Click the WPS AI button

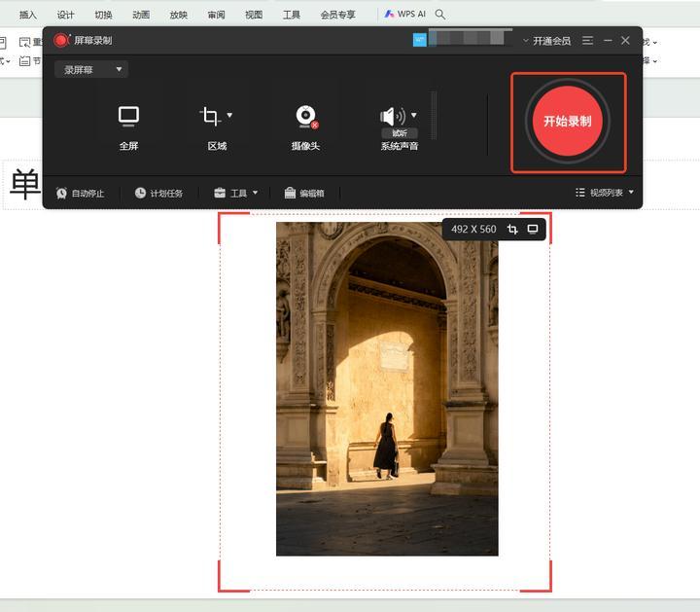point(404,15)
